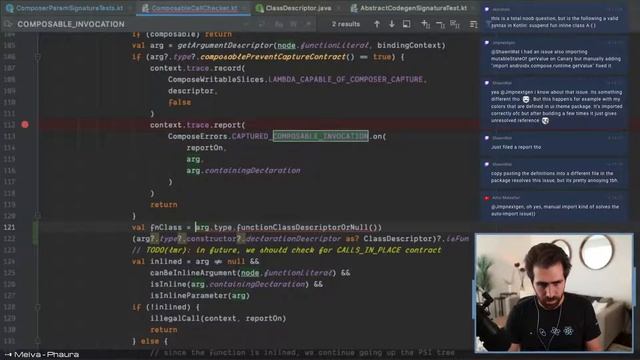Switch to ComposableCallChecker.kt tab
Image resolution: width=640 pixels, height=360 pixels.
click(194, 8)
